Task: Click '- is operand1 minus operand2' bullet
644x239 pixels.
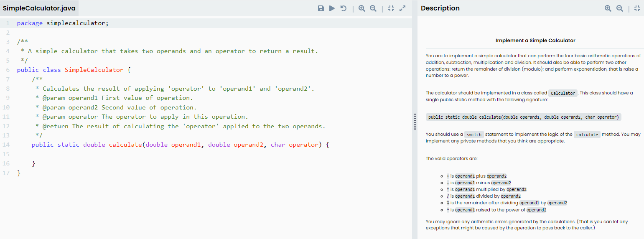Action: tap(479, 183)
